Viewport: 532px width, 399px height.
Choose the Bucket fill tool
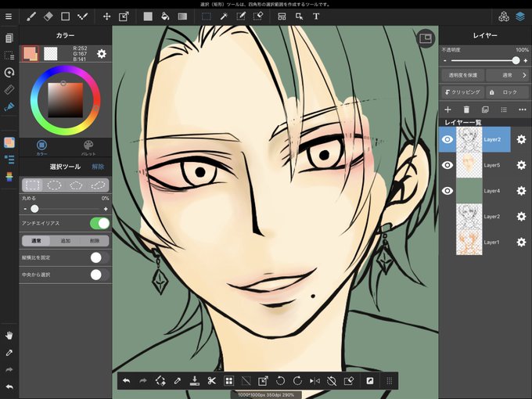pyautogui.click(x=165, y=16)
